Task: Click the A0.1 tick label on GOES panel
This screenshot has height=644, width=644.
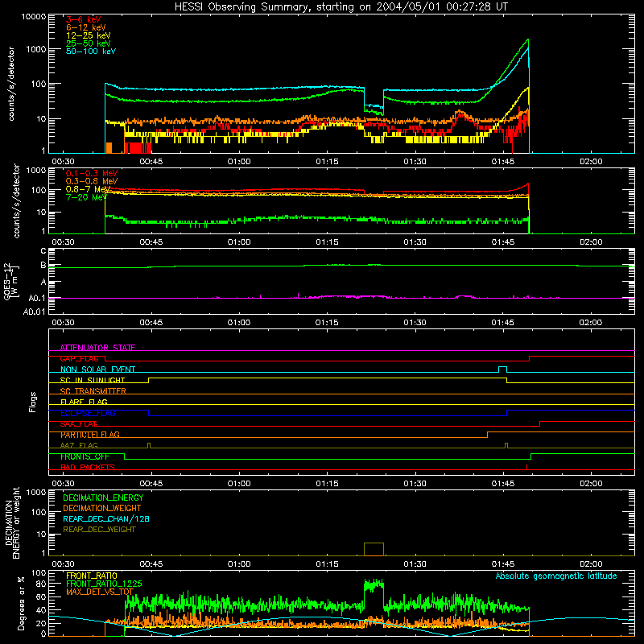Action: coord(37,298)
